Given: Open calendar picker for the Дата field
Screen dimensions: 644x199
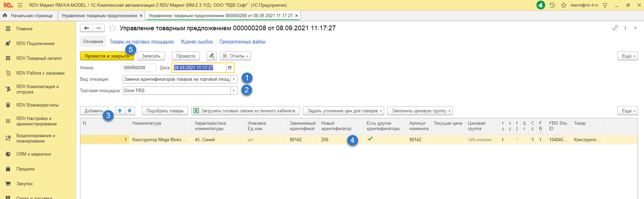Looking at the screenshot, I should (230, 68).
